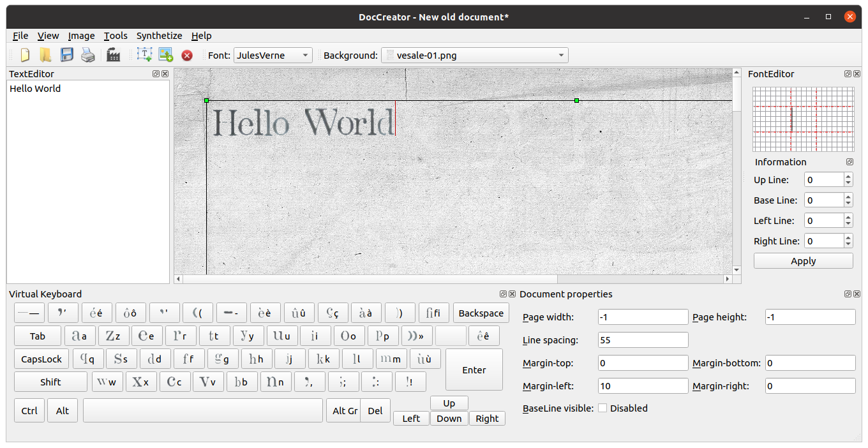Increase the Up Line value
Viewport: 868px width, 448px height.
pos(848,176)
